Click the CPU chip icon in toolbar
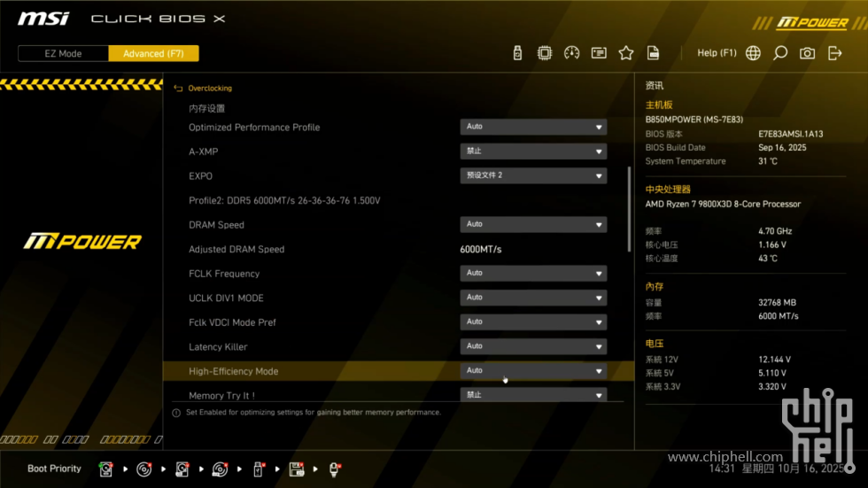The height and width of the screenshot is (488, 868). (x=545, y=53)
